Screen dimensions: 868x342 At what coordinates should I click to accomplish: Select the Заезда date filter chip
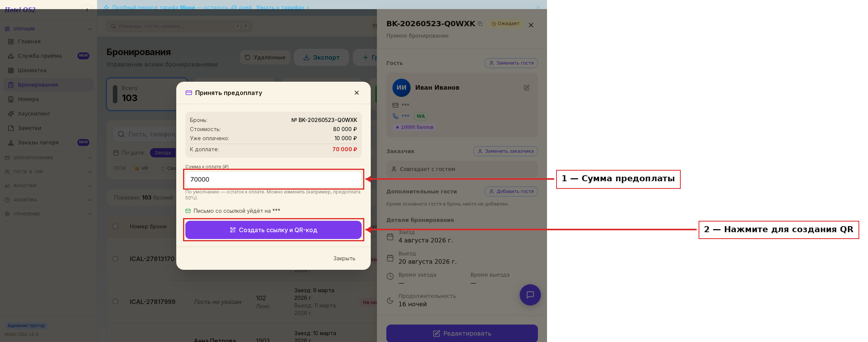(x=163, y=153)
